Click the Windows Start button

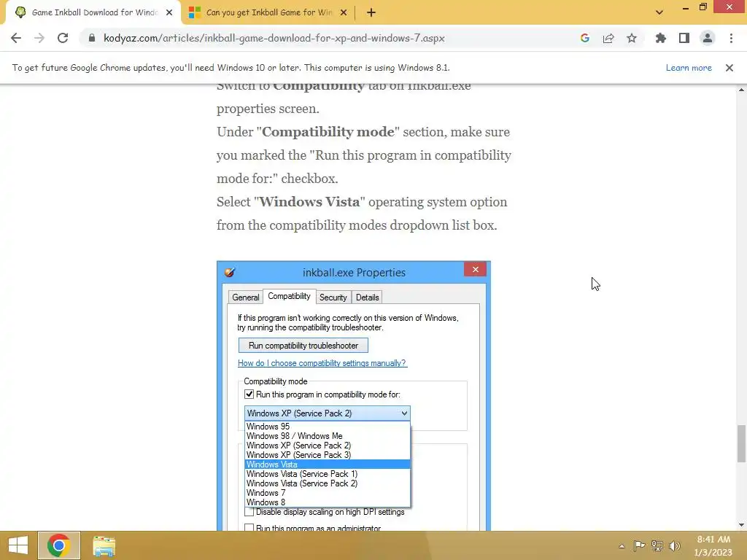pos(18,545)
